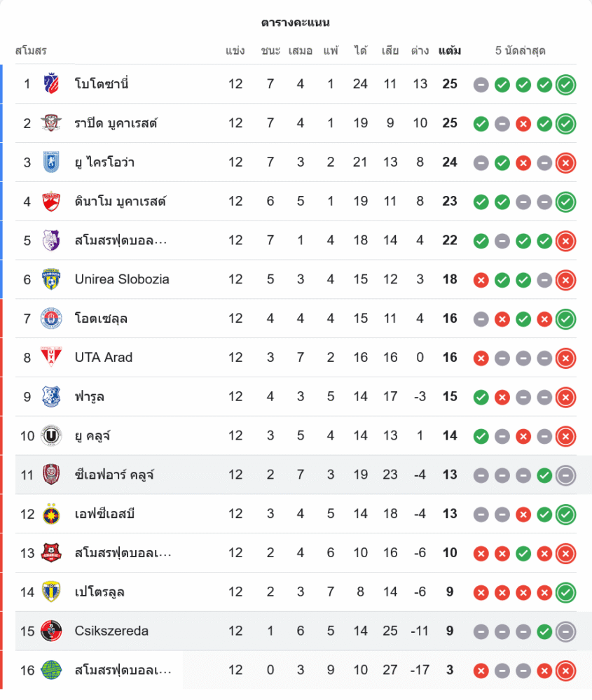
Task: Click the Dinamo București red crest
Action: 51,202
